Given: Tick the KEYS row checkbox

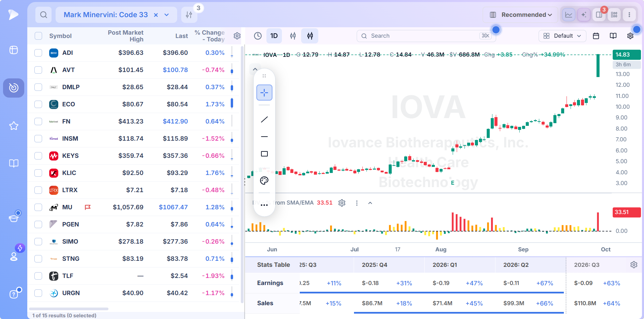Looking at the screenshot, I should (x=38, y=156).
